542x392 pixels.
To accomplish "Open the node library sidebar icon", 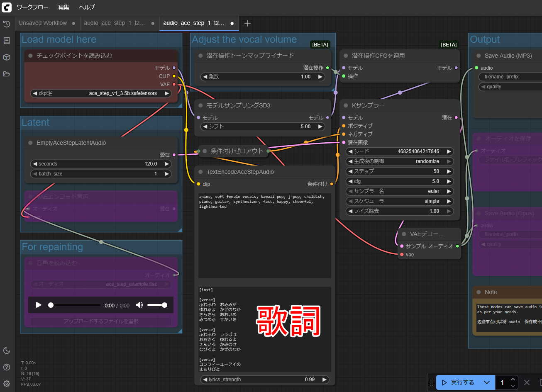I will [7, 41].
